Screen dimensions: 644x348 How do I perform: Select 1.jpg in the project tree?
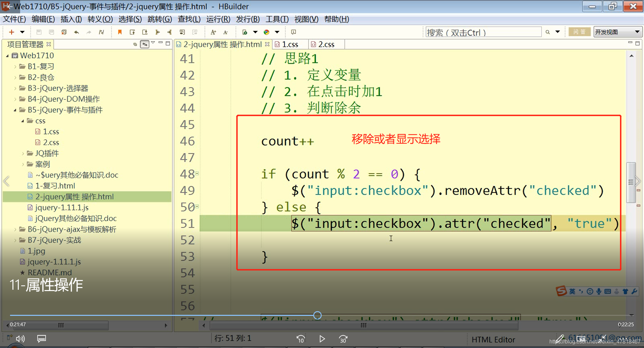33,251
